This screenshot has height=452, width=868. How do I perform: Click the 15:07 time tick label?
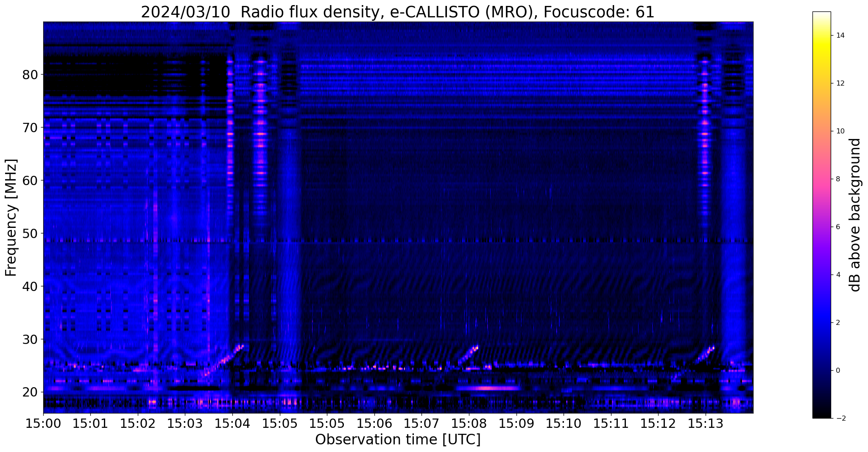pyautogui.click(x=421, y=424)
